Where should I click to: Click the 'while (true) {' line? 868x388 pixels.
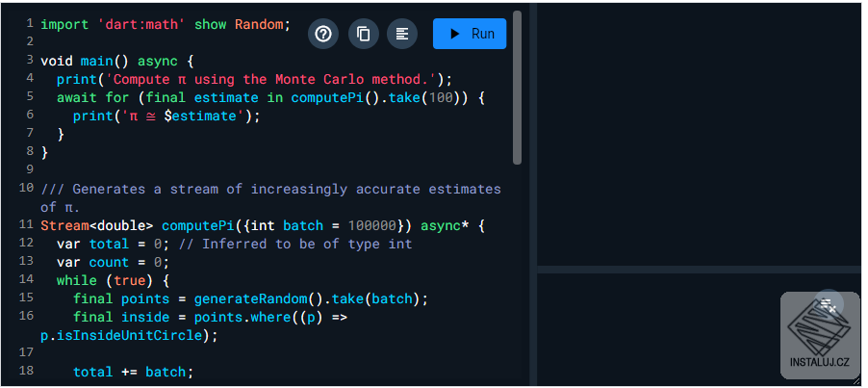point(113,280)
